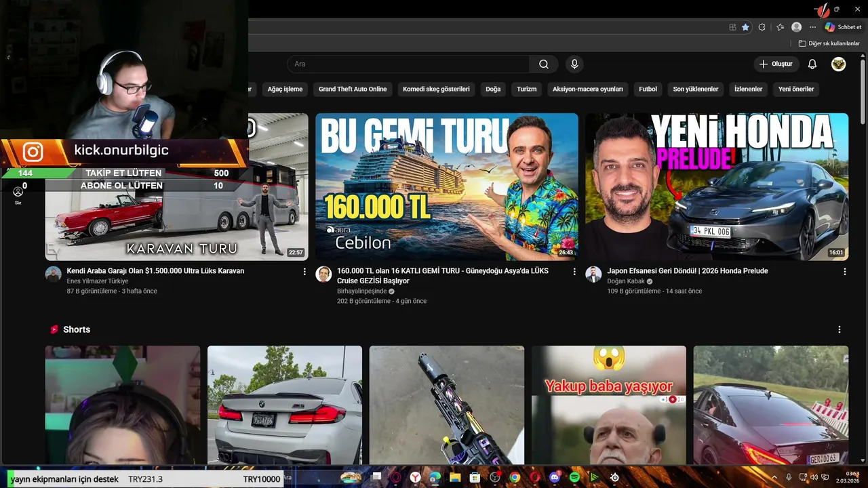
Task: Open red Opera browser from taskbar
Action: tap(535, 477)
